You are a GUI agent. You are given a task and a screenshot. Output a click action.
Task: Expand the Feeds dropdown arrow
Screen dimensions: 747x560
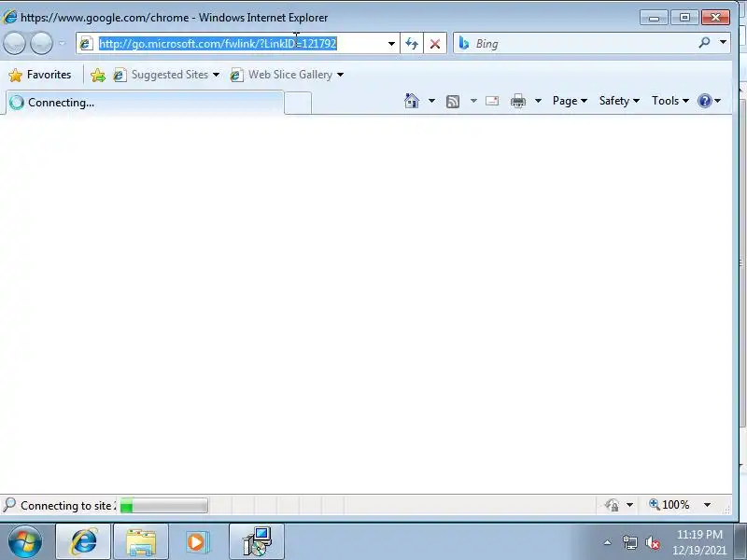473,101
